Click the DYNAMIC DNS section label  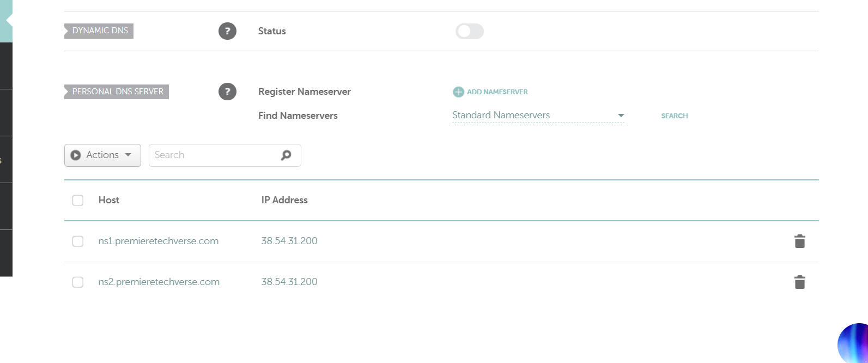(x=100, y=31)
